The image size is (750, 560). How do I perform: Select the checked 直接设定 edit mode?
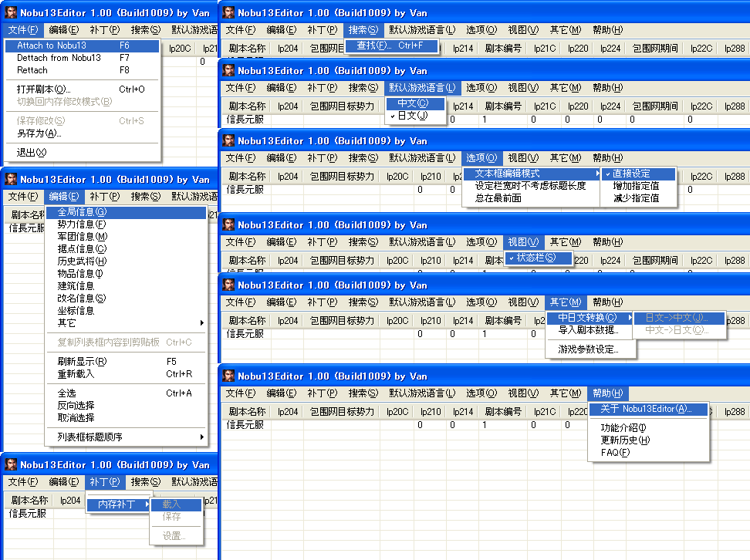point(639,174)
